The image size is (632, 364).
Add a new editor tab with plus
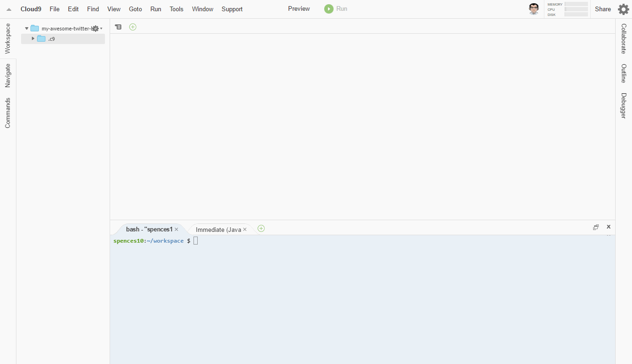click(x=133, y=27)
